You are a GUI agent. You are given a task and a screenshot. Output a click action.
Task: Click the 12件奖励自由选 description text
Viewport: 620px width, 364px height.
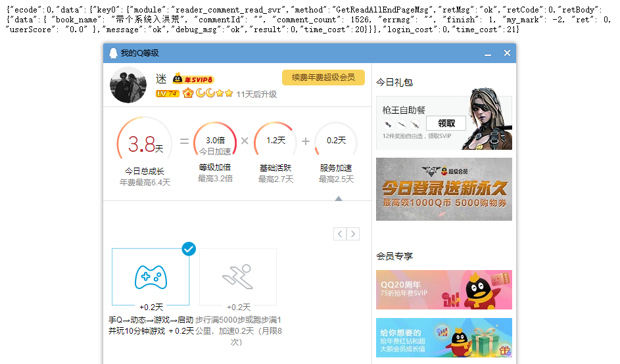(417, 136)
